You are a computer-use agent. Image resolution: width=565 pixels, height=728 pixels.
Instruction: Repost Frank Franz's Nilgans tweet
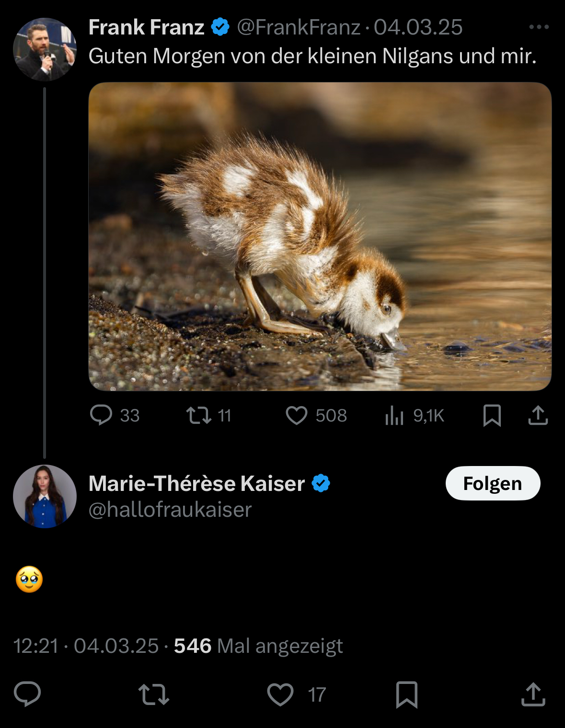[x=199, y=415]
